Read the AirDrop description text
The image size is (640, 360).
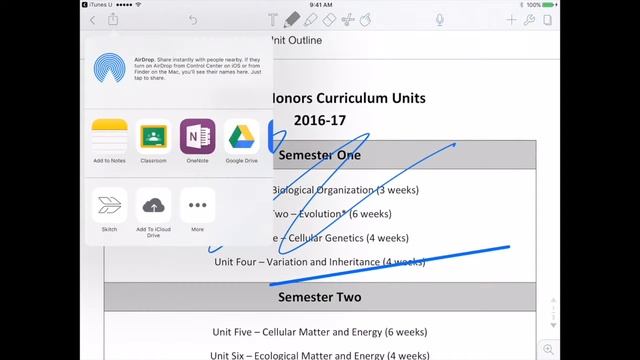[x=198, y=69]
